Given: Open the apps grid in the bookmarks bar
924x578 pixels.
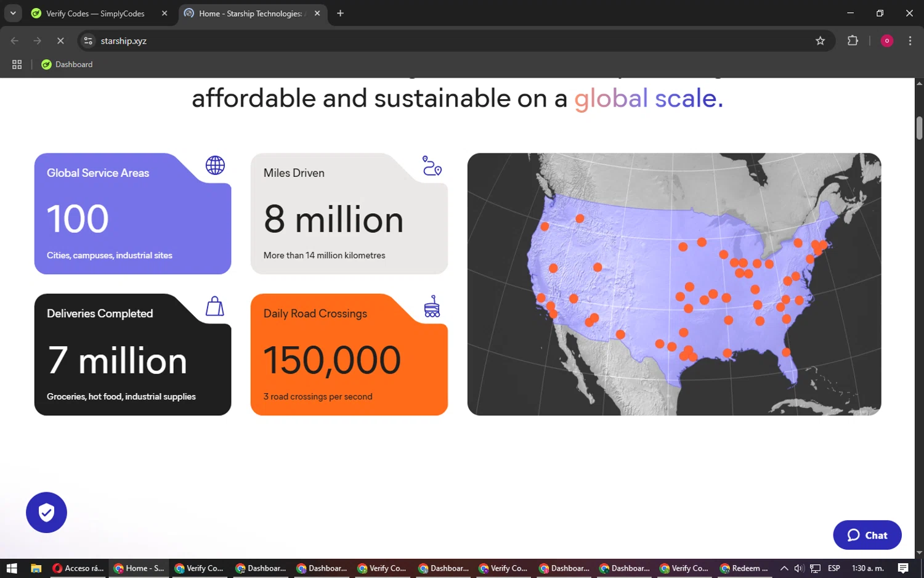Looking at the screenshot, I should click(x=17, y=64).
